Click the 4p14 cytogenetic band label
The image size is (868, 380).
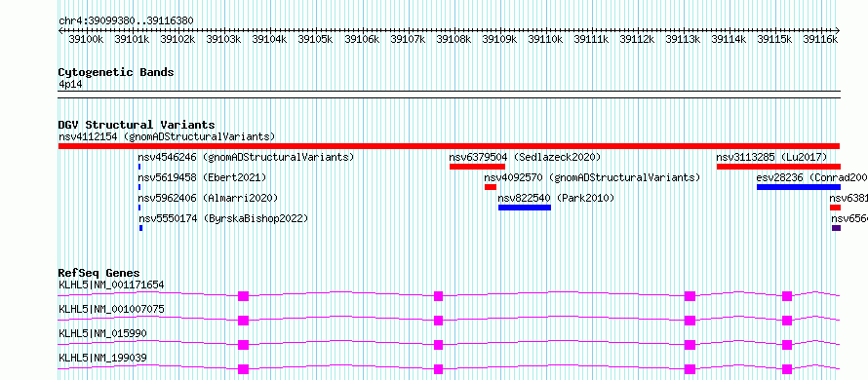click(x=70, y=85)
